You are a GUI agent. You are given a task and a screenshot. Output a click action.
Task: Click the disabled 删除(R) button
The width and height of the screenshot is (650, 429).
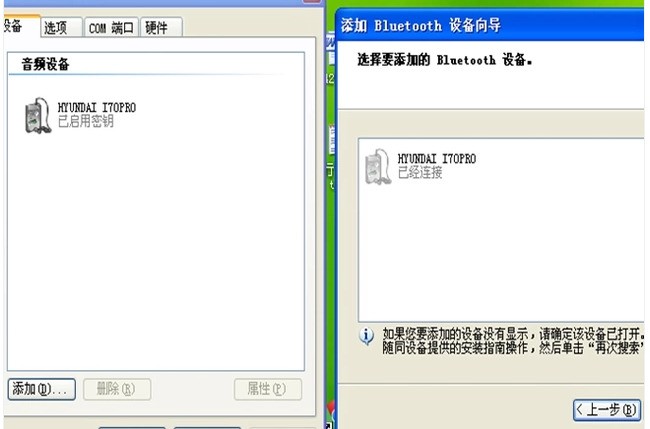[116, 389]
